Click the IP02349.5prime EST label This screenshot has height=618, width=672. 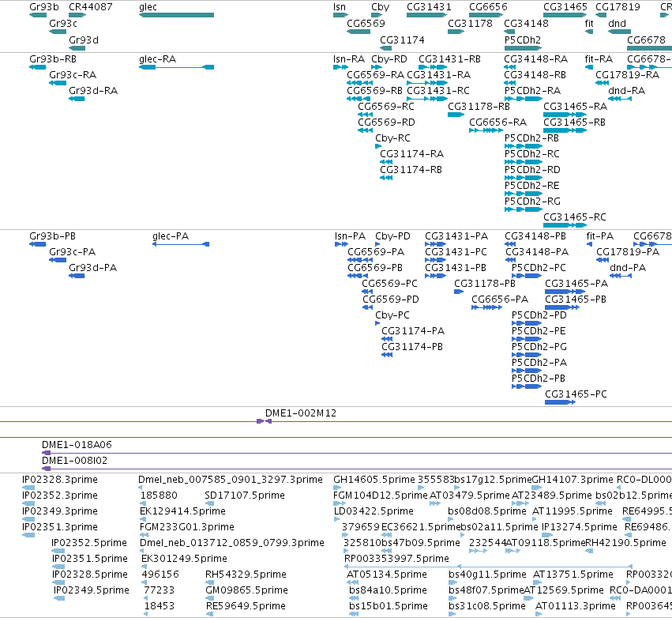(x=92, y=590)
